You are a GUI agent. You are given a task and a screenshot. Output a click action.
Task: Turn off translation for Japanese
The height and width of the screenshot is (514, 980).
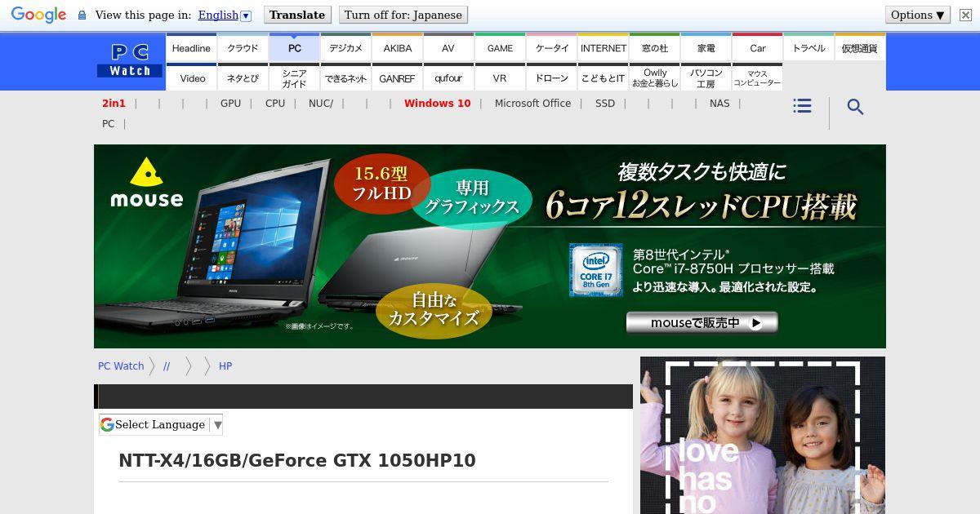pyautogui.click(x=403, y=15)
